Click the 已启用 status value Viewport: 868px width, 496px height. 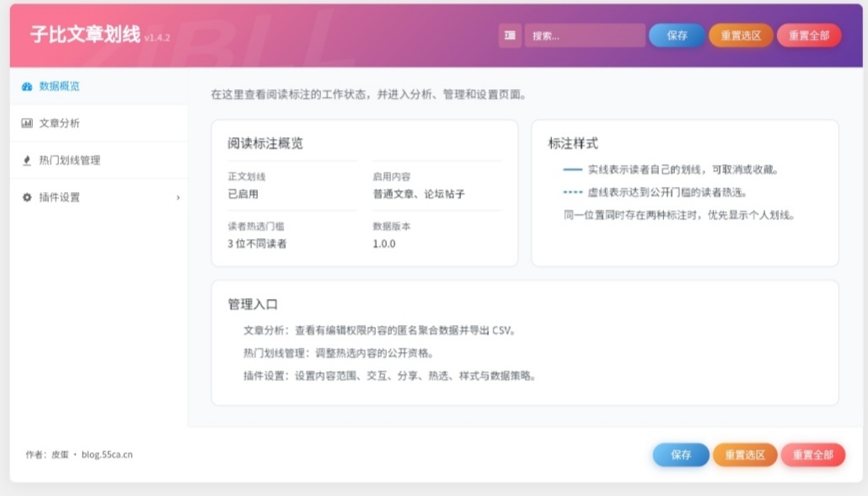[243, 194]
